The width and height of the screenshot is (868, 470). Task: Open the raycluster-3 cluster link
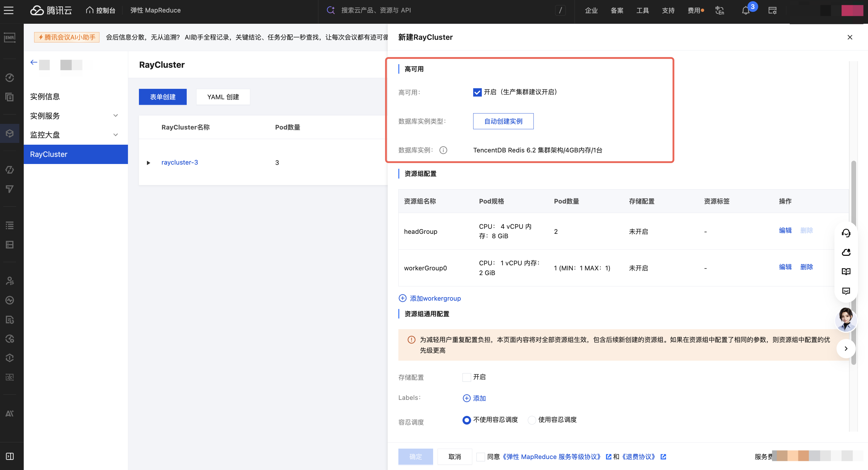click(180, 163)
